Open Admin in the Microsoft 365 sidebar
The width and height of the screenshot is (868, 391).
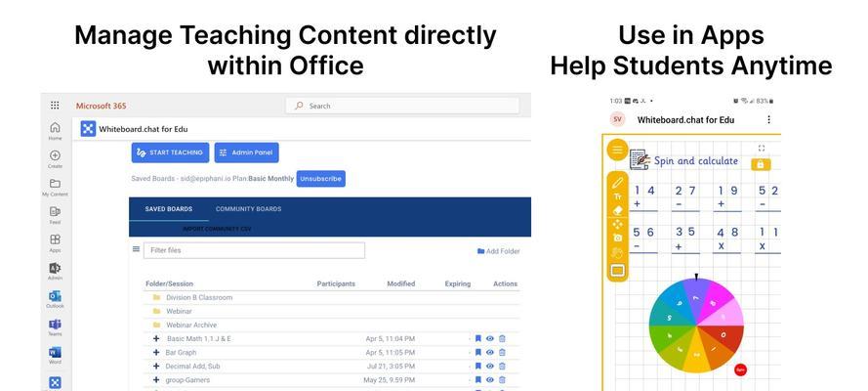pos(55,272)
